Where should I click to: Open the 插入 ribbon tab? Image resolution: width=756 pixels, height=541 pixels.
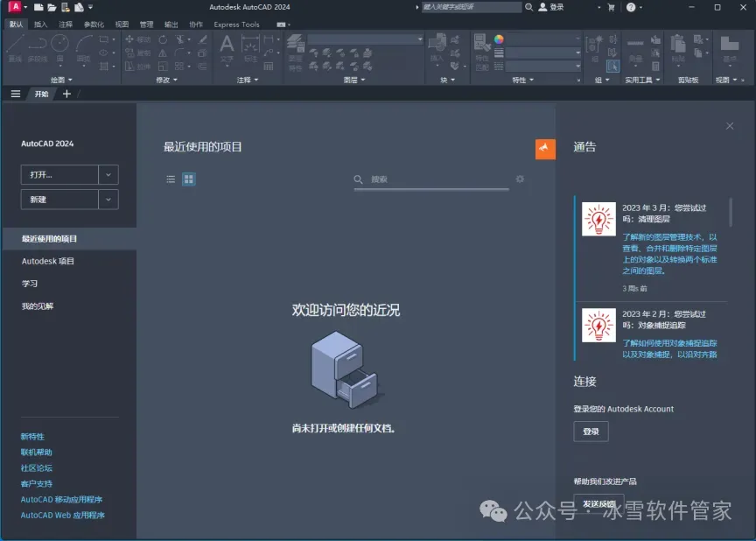(x=40, y=25)
